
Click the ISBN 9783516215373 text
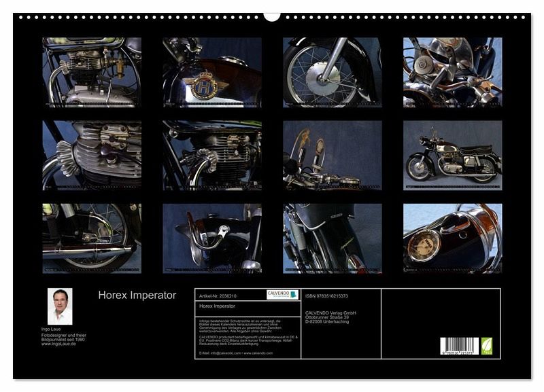pyautogui.click(x=326, y=296)
